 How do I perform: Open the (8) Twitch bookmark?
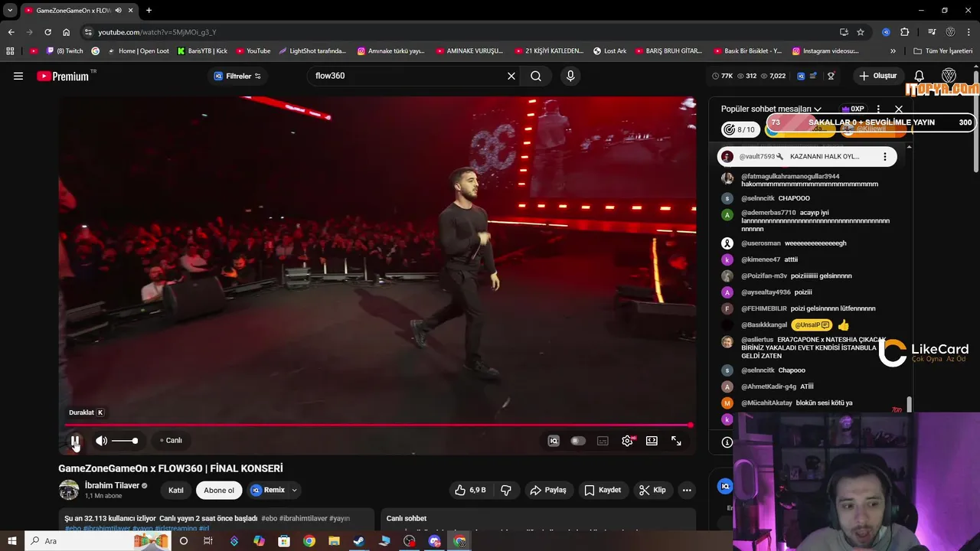pos(64,51)
